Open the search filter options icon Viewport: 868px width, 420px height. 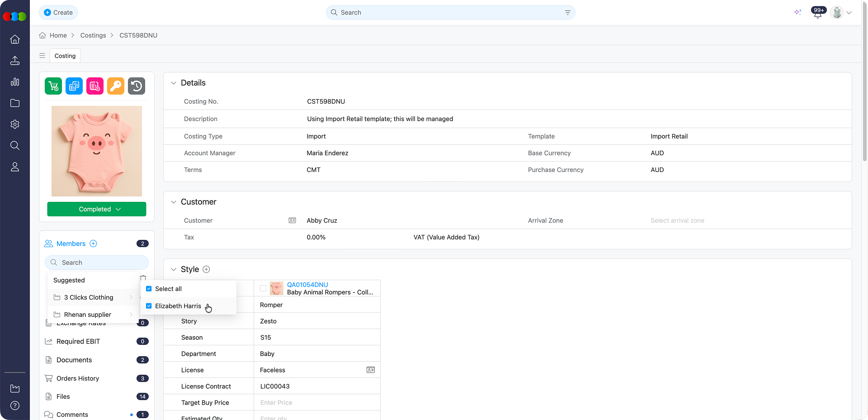click(568, 13)
